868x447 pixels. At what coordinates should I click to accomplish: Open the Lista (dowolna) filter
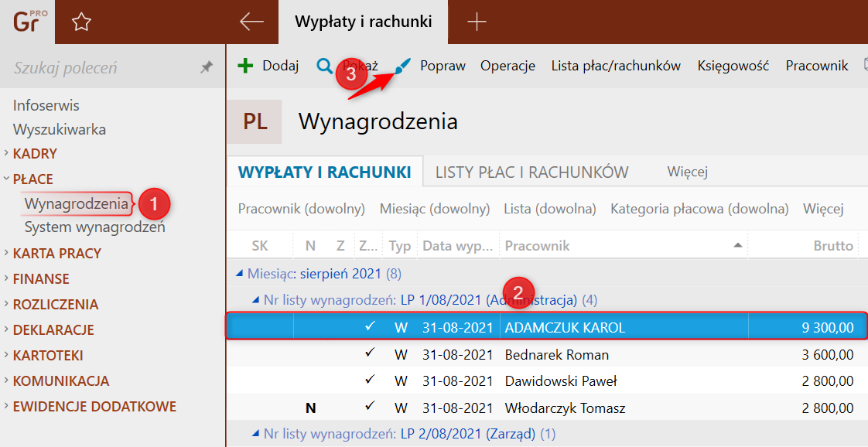(550, 209)
